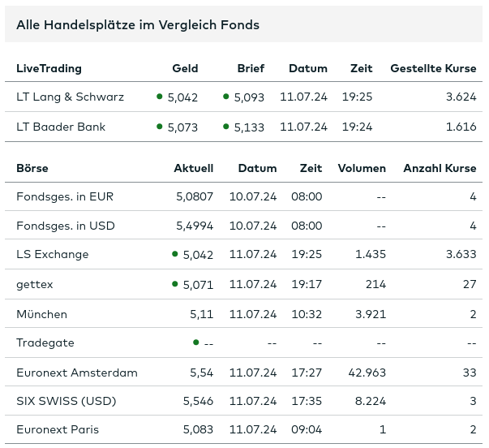Click the Aktuell column header
489x448 pixels.
pos(194,169)
